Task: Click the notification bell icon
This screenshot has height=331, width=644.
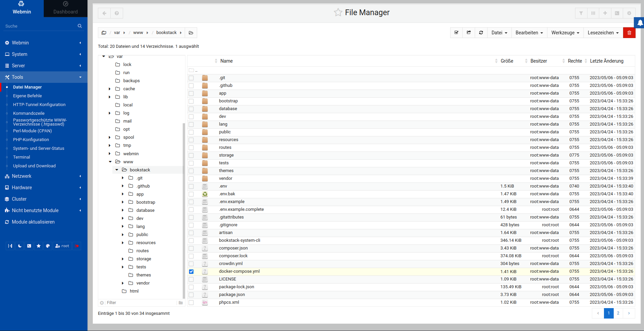Action: click(x=640, y=23)
